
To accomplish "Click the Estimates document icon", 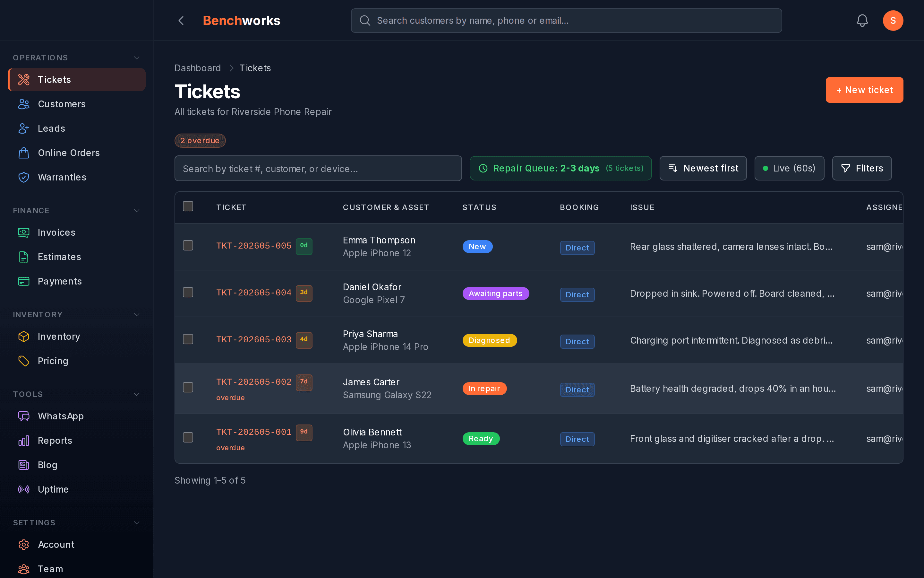I will pos(24,257).
